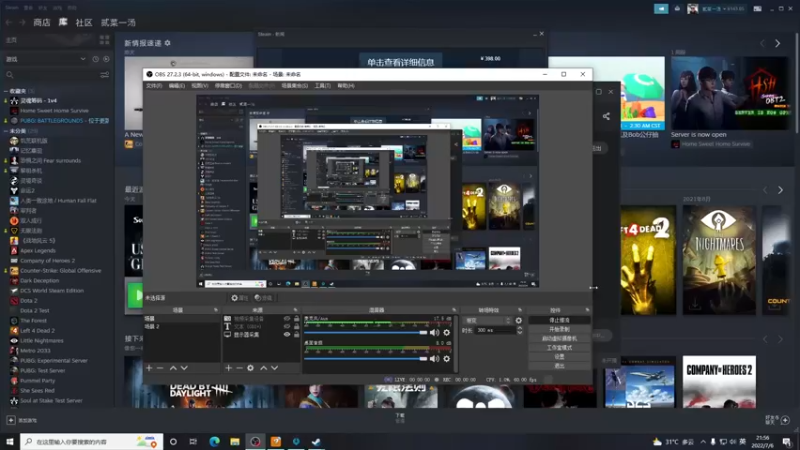Click the OBS start recording button
The width and height of the screenshot is (800, 450).
tap(559, 330)
